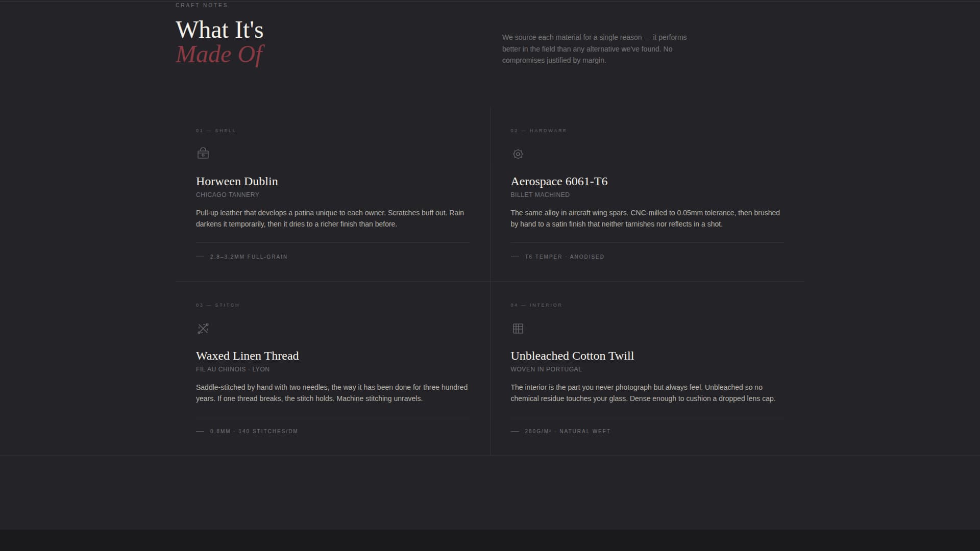Viewport: 980px width, 551px height.
Task: Click the '01 — SHELL' label
Action: click(x=216, y=131)
